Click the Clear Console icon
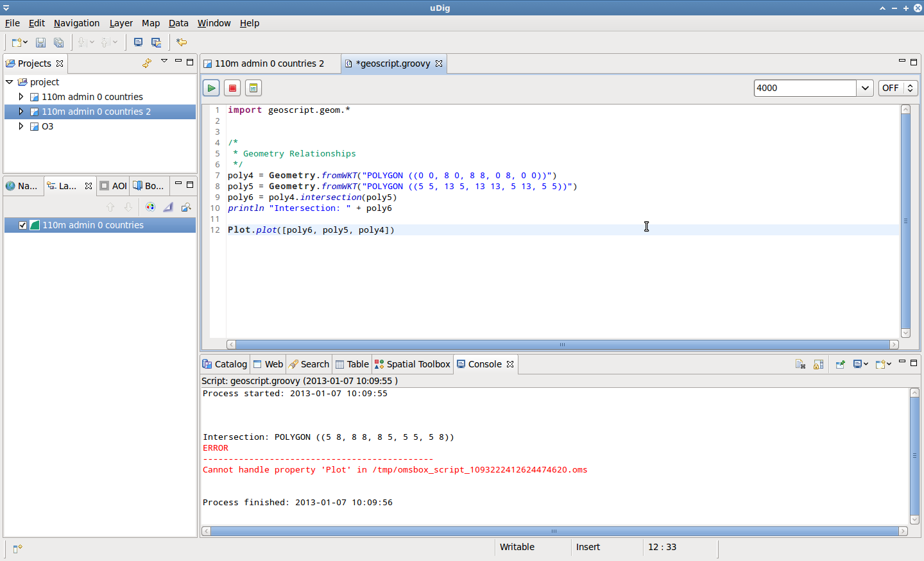 (x=800, y=364)
